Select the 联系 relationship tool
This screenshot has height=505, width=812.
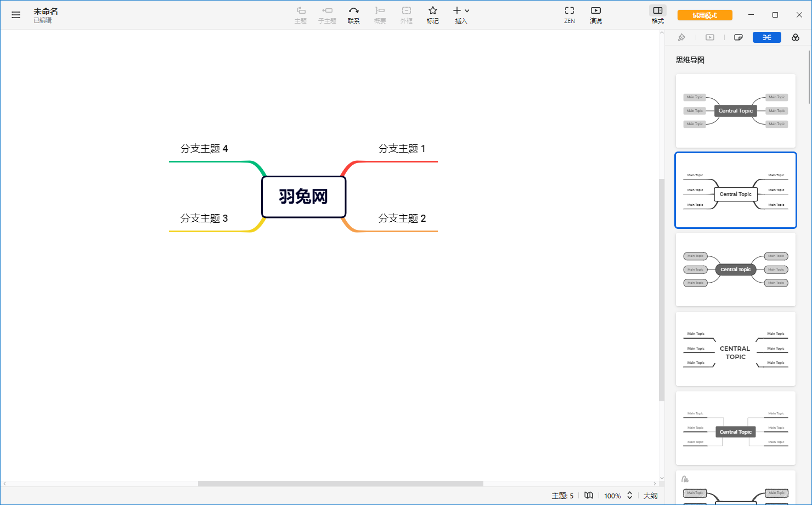354,15
